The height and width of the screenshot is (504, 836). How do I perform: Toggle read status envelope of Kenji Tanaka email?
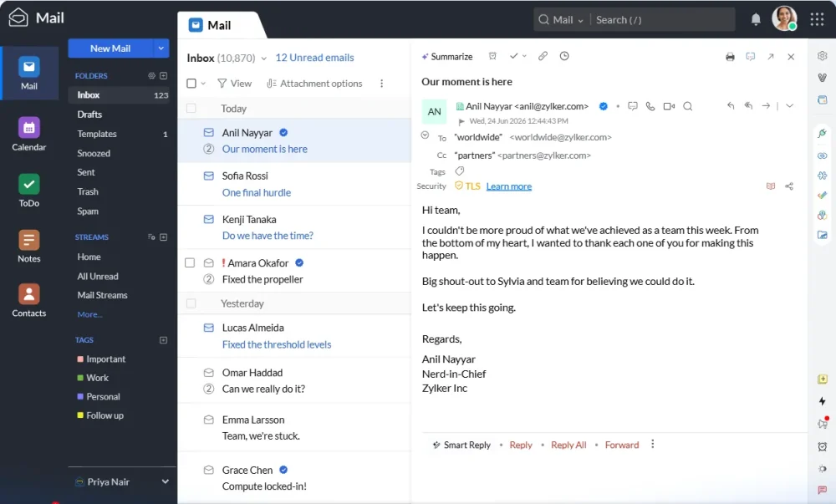click(x=209, y=220)
